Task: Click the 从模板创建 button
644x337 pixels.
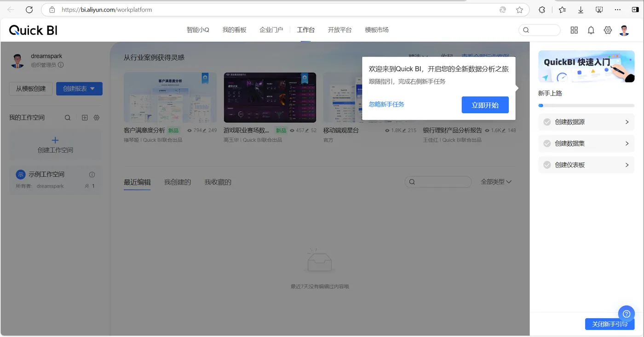Action: pyautogui.click(x=31, y=89)
